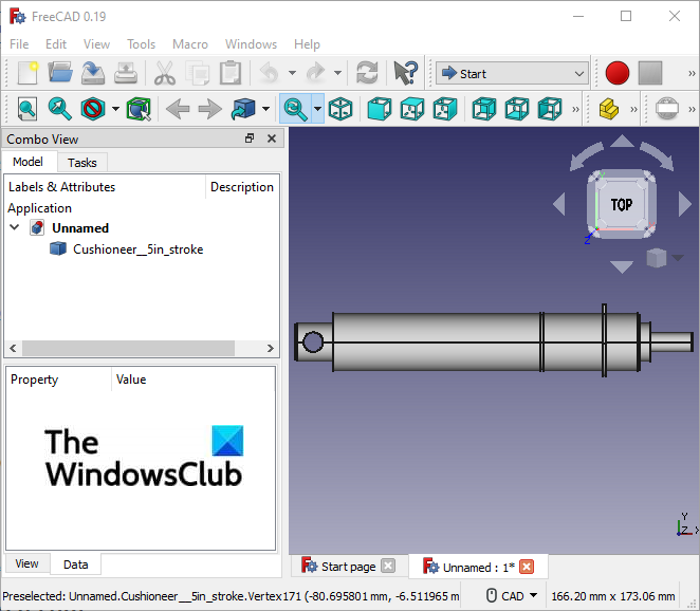
Task: Open the draw style dropdown arrow
Action: point(116,108)
